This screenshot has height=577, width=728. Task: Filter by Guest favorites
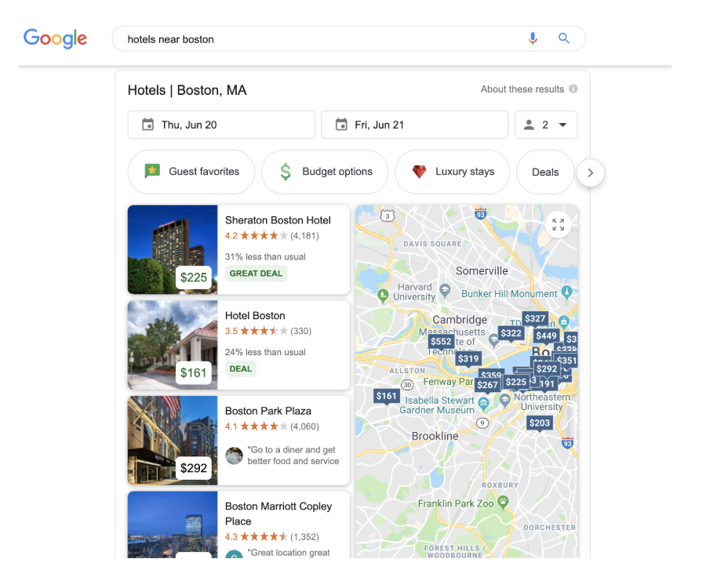(x=191, y=172)
